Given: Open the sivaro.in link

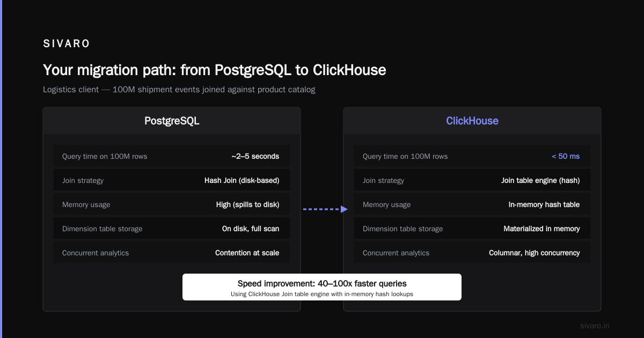Looking at the screenshot, I should (595, 326).
